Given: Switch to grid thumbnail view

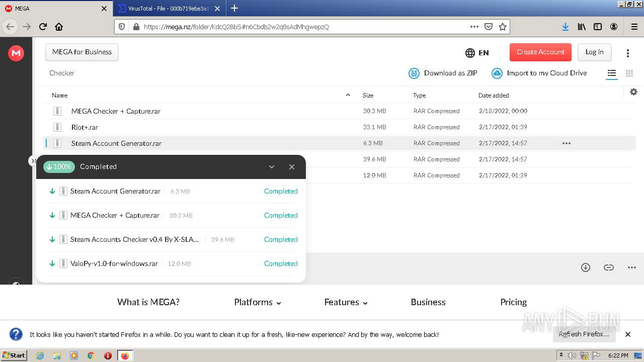Looking at the screenshot, I should coord(629,73).
